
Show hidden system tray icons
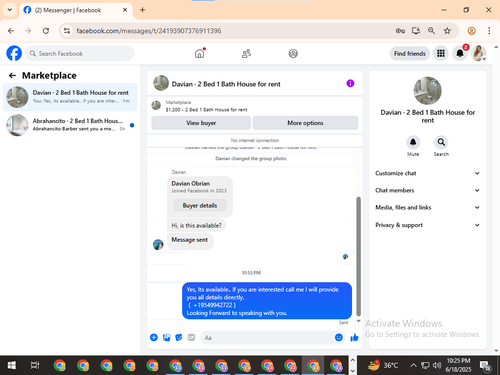pos(413,365)
